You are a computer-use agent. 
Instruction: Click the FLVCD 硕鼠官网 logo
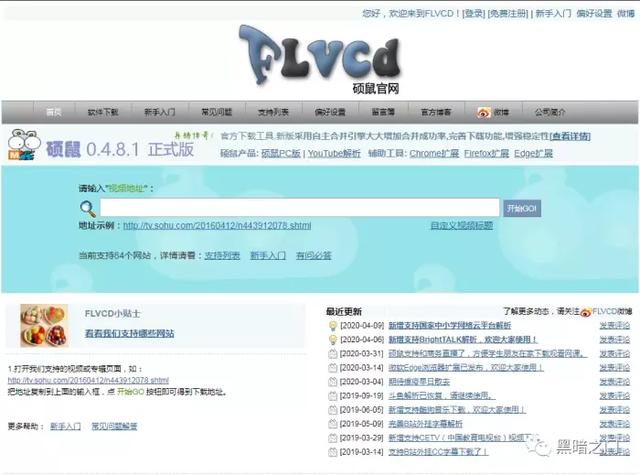[x=321, y=60]
